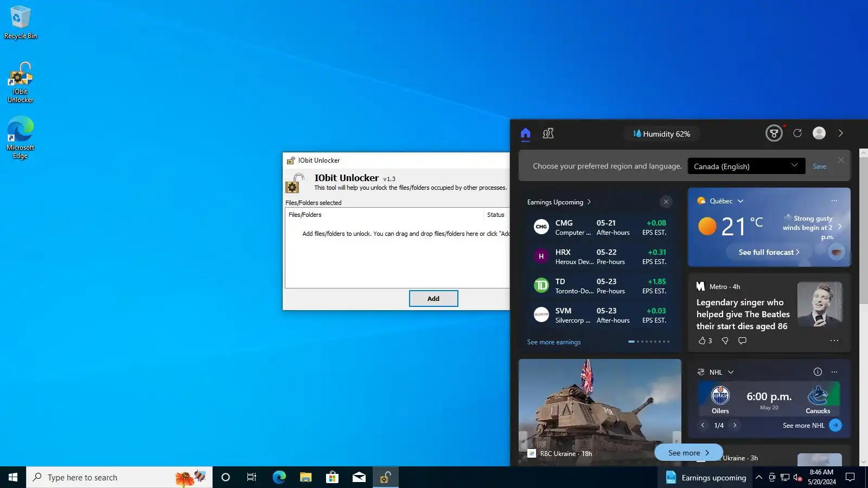Open the network tray icon
The image size is (868, 488).
pyautogui.click(x=785, y=477)
